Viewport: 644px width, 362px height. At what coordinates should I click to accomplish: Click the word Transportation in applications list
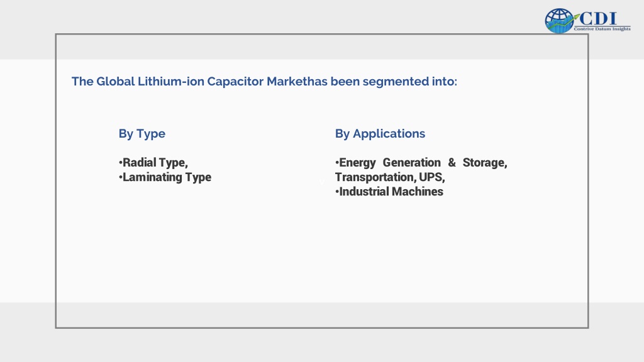click(x=375, y=177)
